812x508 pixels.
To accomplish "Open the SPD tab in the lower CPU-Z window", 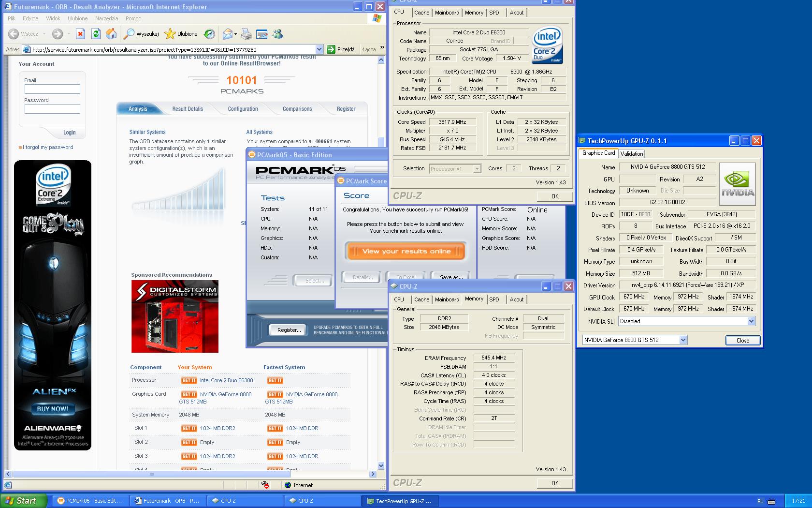I will 494,299.
